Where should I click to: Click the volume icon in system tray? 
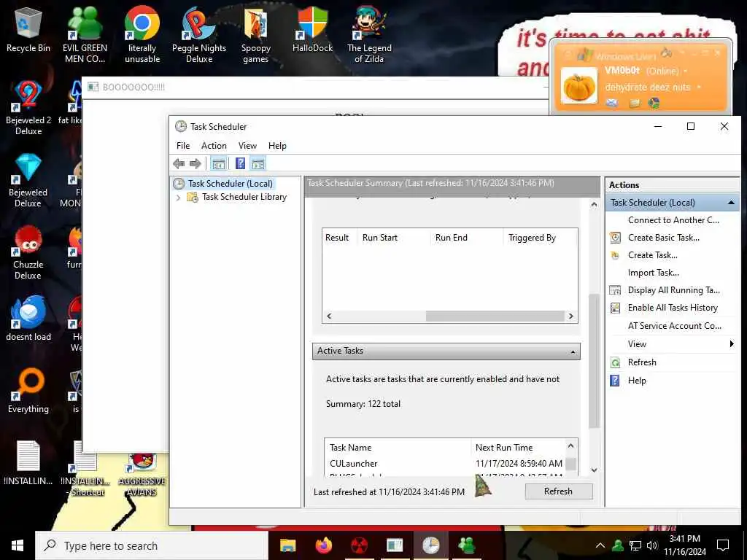coord(652,545)
